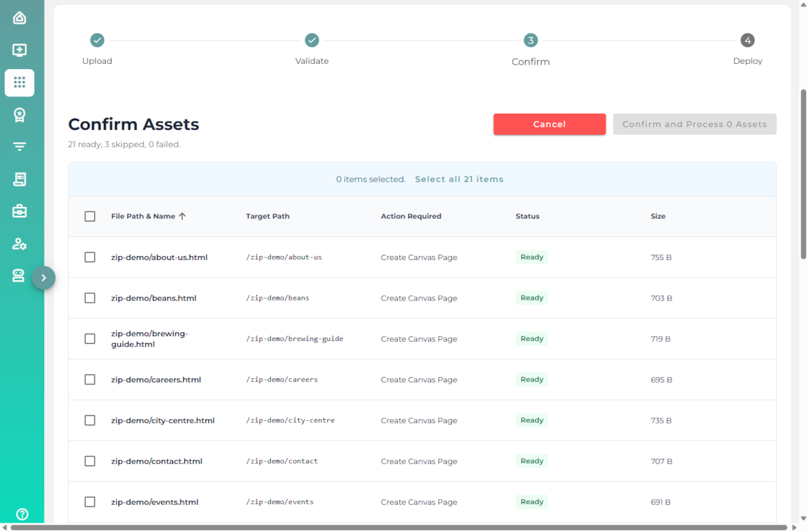Open the help question mark icon

click(22, 514)
